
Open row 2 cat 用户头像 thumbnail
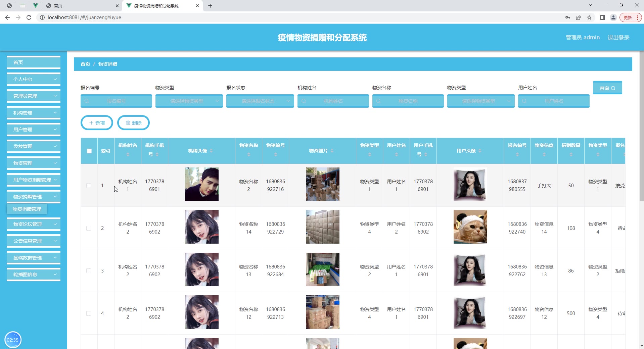470,227
